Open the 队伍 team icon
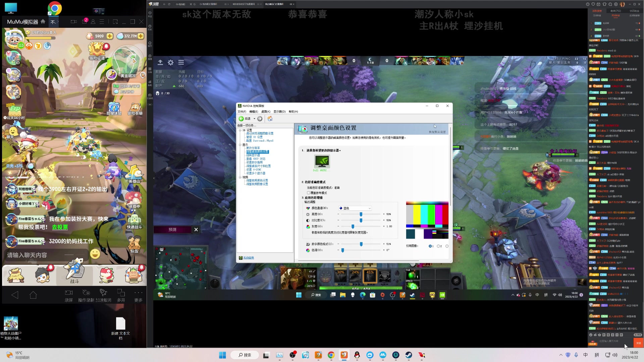Screen dimensions: 644x362 coord(134,244)
